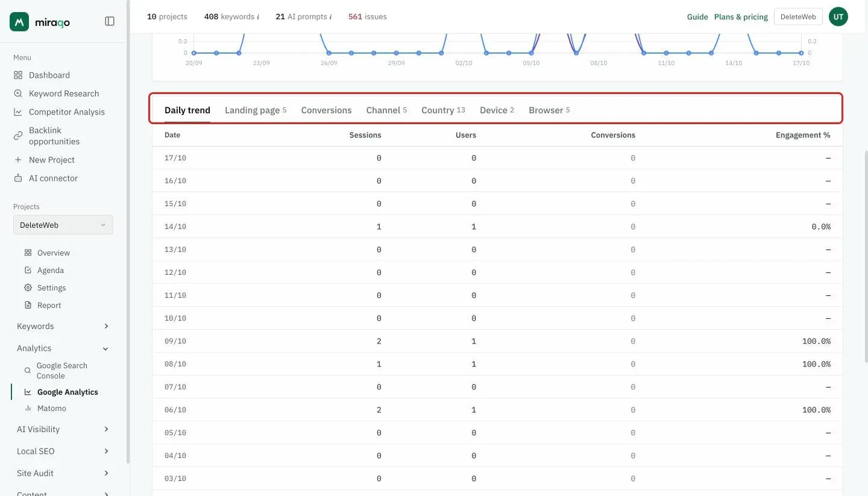Expand the Keywords section
This screenshot has height=496, width=868.
(63, 326)
